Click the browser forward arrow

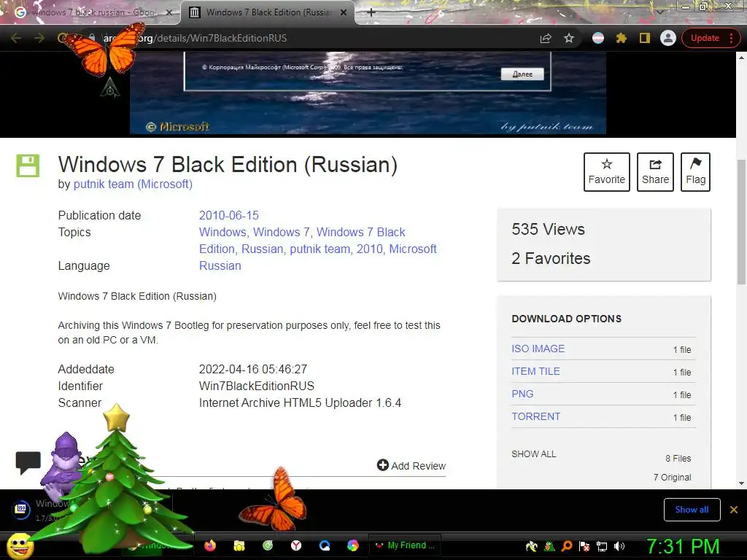[x=39, y=38]
